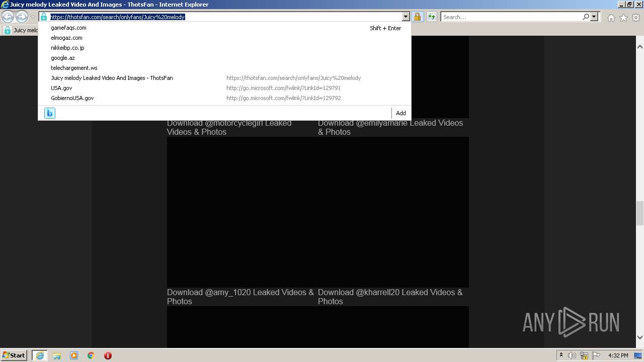
Task: Click the thumbnail under @emilyamarie title
Action: pos(393,212)
